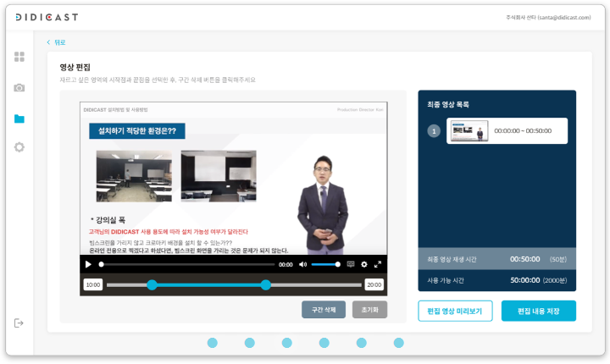Click the account name santa@didicast.com

click(548, 18)
